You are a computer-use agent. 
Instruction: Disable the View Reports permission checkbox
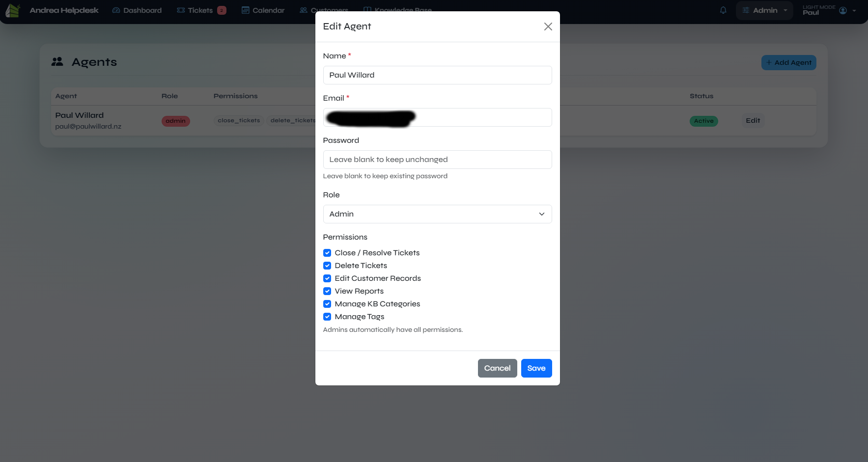coord(327,291)
